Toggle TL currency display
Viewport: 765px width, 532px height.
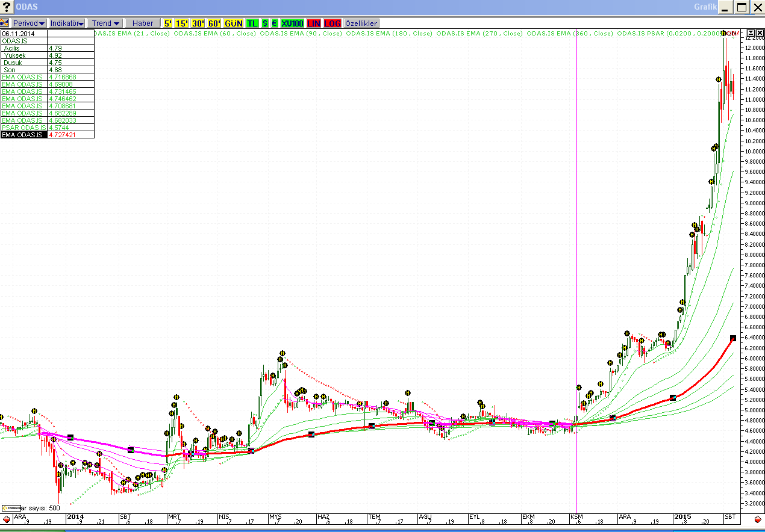pyautogui.click(x=252, y=23)
